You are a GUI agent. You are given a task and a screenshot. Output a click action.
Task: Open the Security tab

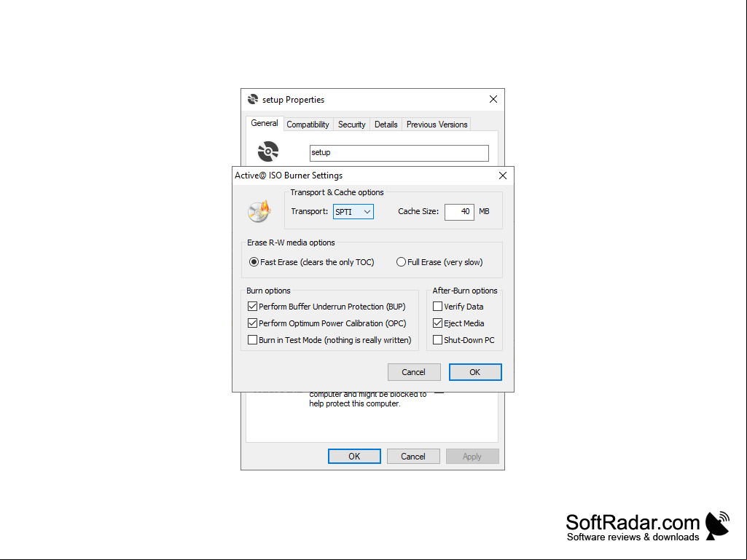click(351, 125)
